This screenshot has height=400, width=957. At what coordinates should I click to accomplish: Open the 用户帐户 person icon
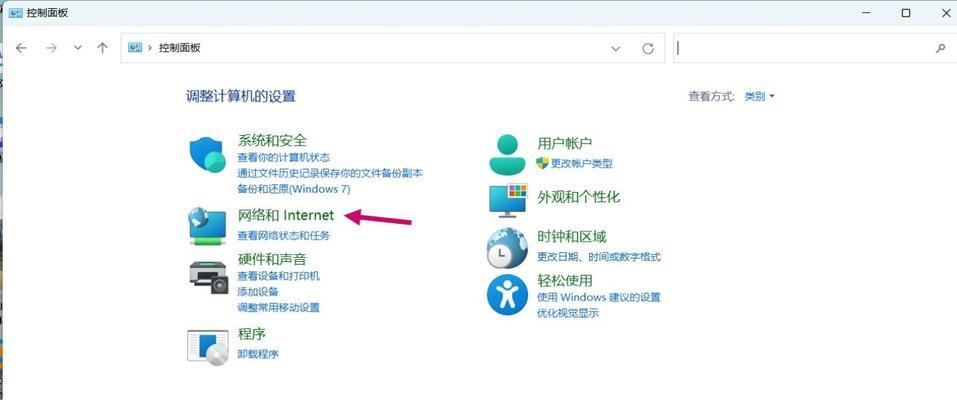click(507, 154)
